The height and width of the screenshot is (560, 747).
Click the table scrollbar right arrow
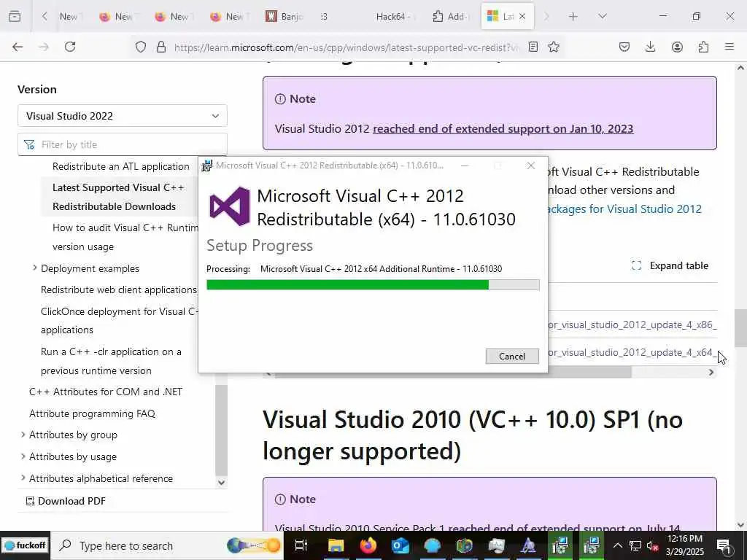point(711,373)
